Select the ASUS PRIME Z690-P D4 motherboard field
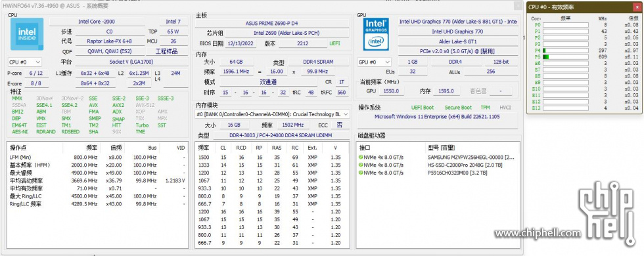This screenshot has width=644, height=256. click(x=273, y=24)
